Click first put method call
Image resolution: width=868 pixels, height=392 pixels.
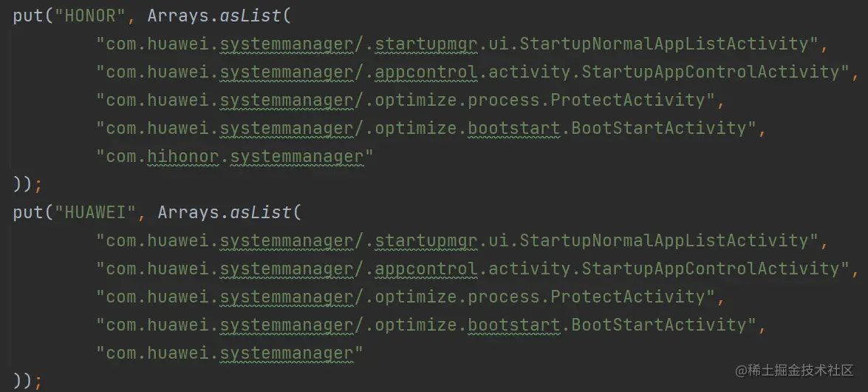coord(27,16)
